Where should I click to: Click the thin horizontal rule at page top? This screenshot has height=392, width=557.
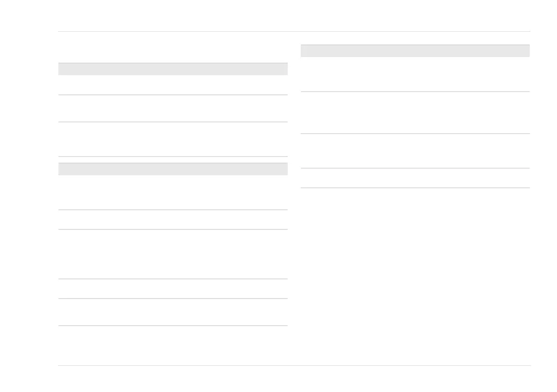pyautogui.click(x=294, y=32)
